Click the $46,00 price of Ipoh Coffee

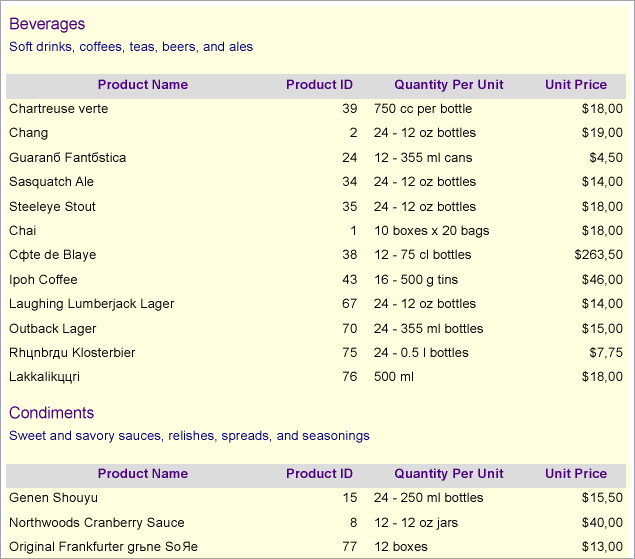click(x=602, y=280)
